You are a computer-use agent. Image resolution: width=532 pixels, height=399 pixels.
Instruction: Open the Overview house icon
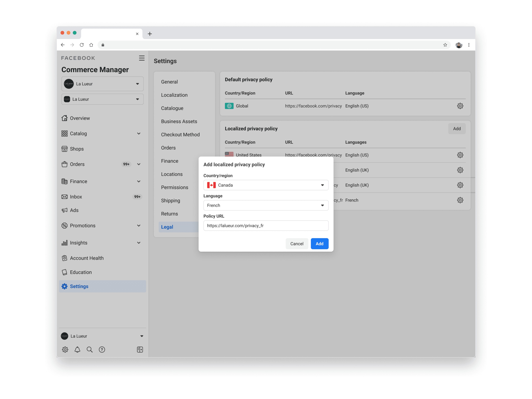[x=64, y=118]
